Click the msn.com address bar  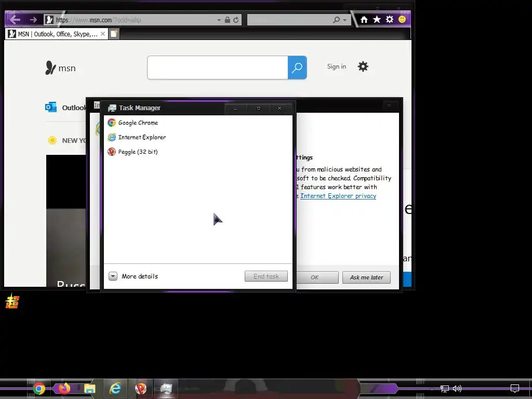coord(136,20)
